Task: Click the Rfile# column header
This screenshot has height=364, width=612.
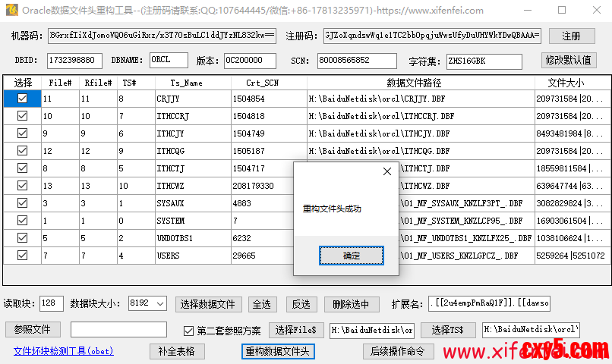Action: [98, 83]
